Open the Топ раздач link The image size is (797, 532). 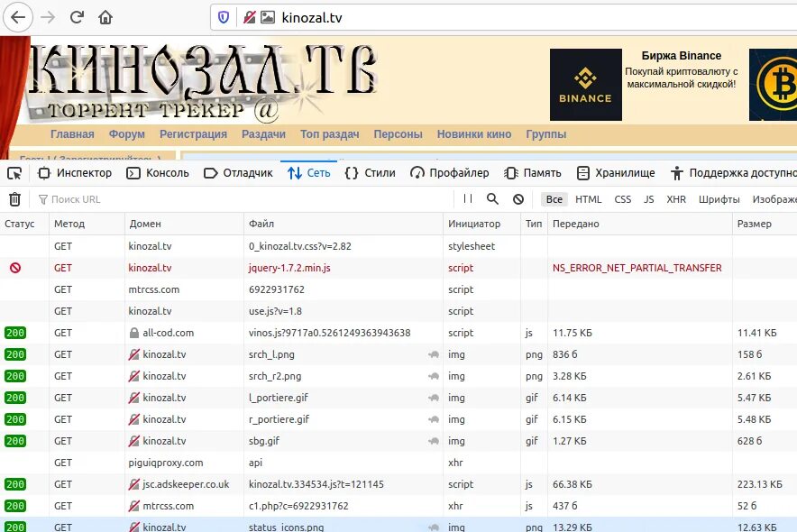pyautogui.click(x=329, y=134)
